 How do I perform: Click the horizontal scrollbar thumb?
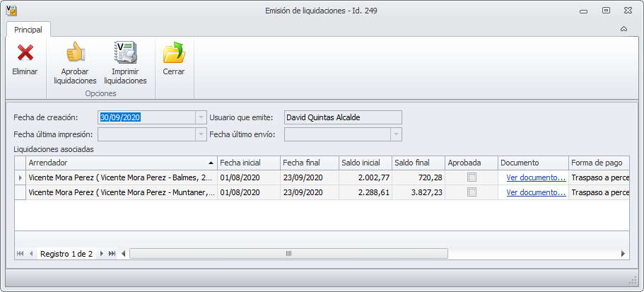(288, 254)
